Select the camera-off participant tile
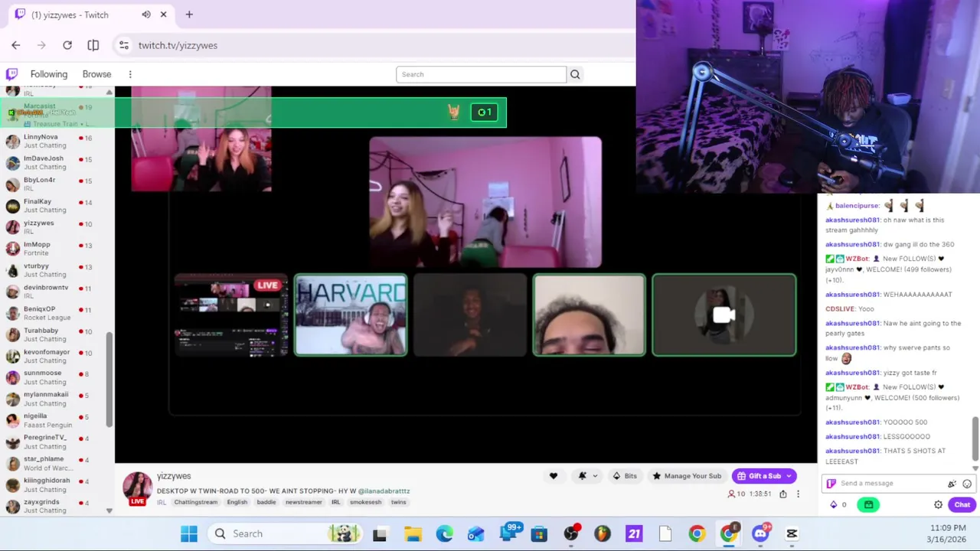The image size is (980, 551). coord(724,315)
